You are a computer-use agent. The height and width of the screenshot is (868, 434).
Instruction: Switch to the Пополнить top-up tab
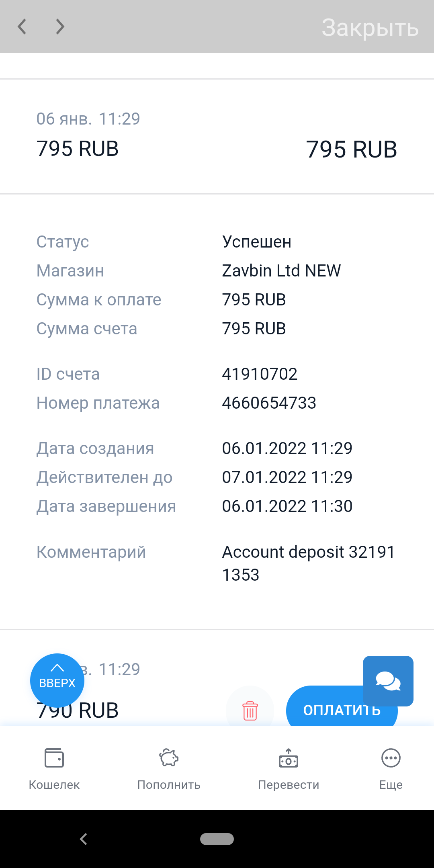coord(169,768)
